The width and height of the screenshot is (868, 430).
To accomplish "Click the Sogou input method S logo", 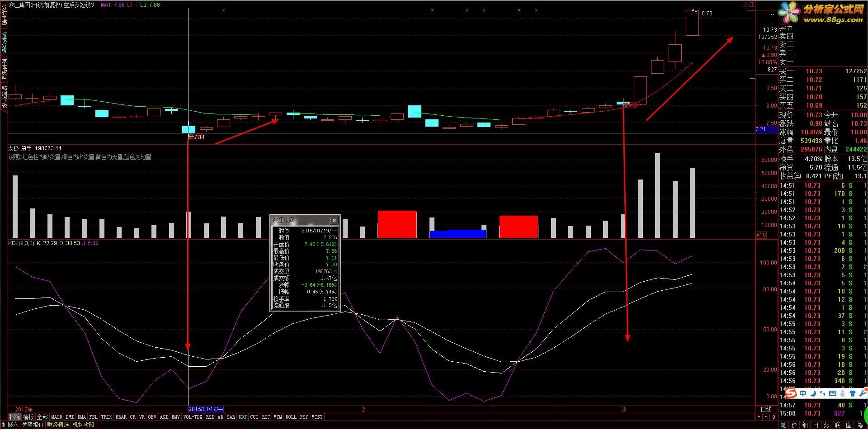I will pyautogui.click(x=790, y=393).
